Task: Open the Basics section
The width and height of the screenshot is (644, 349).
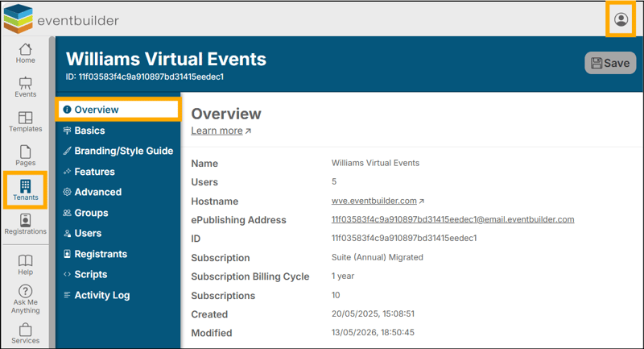Action: (x=118, y=131)
